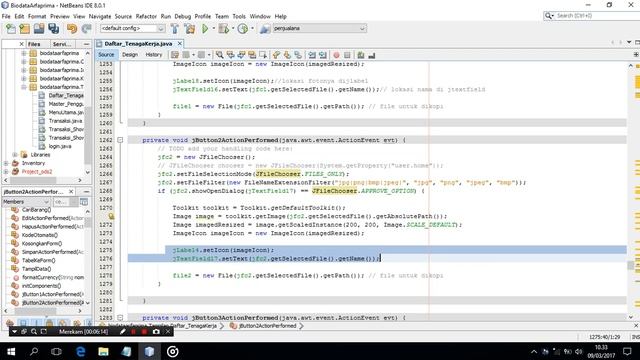Click the Clean and Build Project icon
Screen dimensions: 640x360
(190, 29)
